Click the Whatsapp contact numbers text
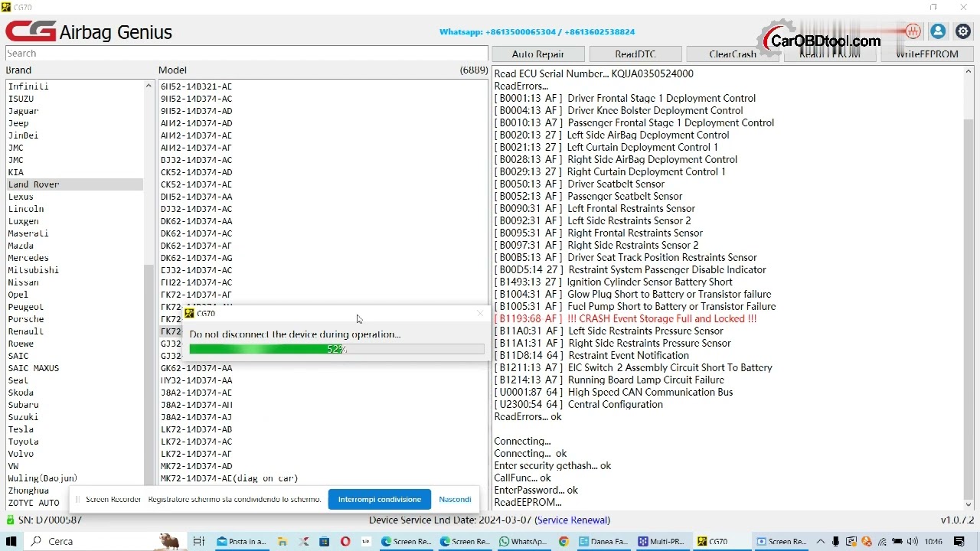 (537, 32)
